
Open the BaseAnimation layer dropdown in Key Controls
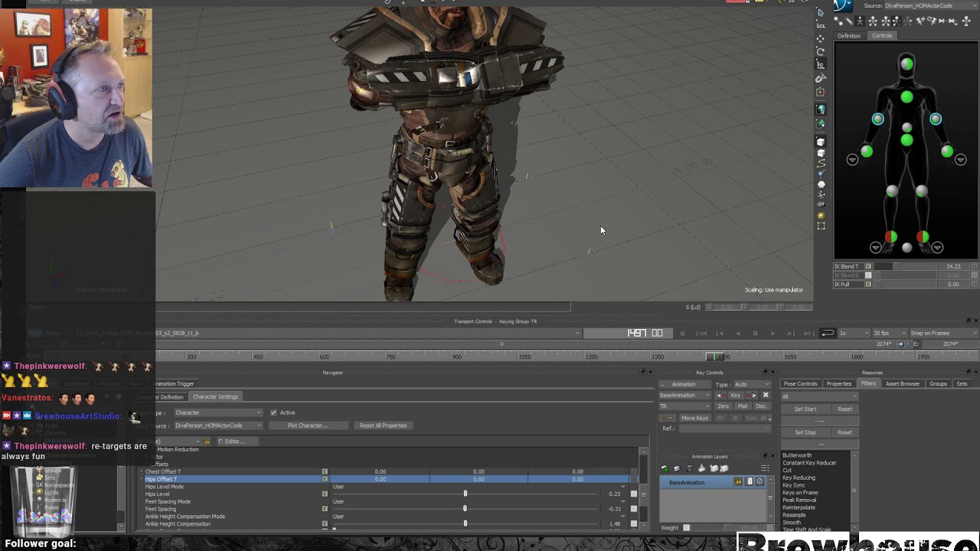click(684, 395)
